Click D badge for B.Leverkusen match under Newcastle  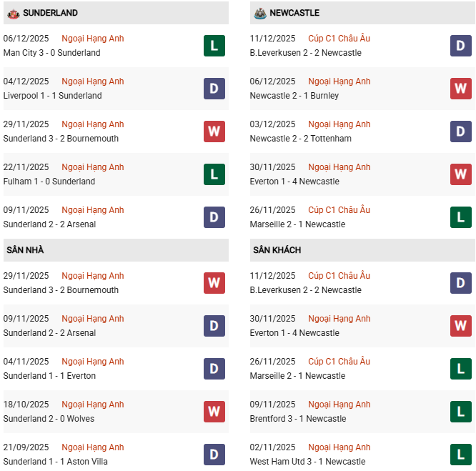(460, 46)
